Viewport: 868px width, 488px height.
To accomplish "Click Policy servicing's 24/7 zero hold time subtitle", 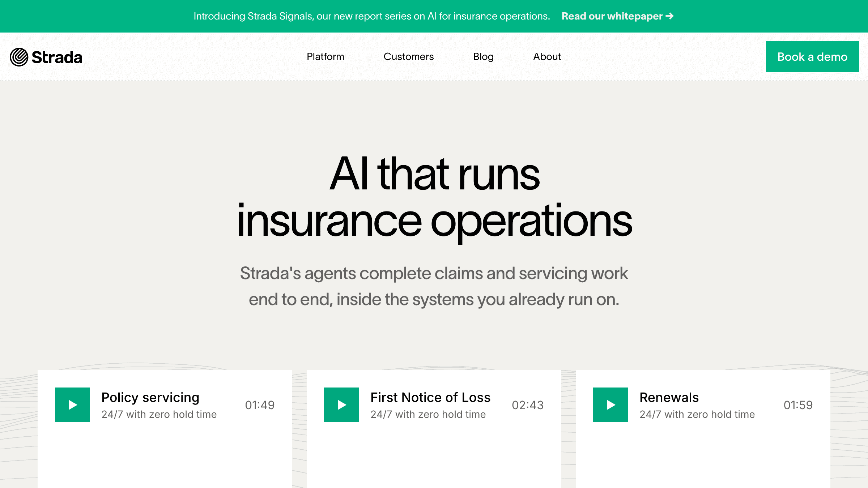I will pyautogui.click(x=159, y=414).
